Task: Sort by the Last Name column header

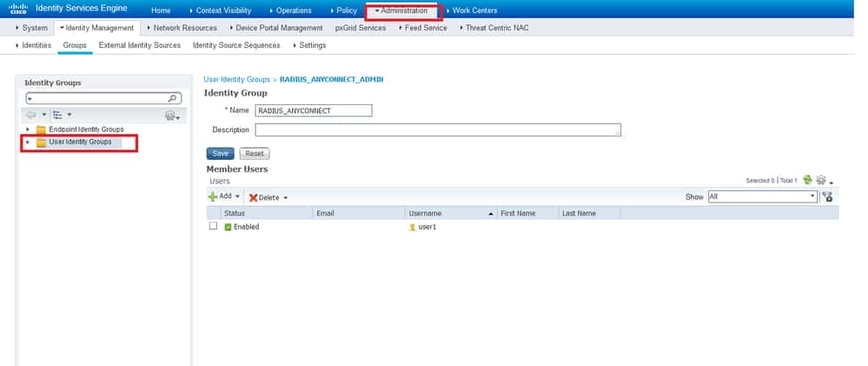Action: [x=590, y=213]
